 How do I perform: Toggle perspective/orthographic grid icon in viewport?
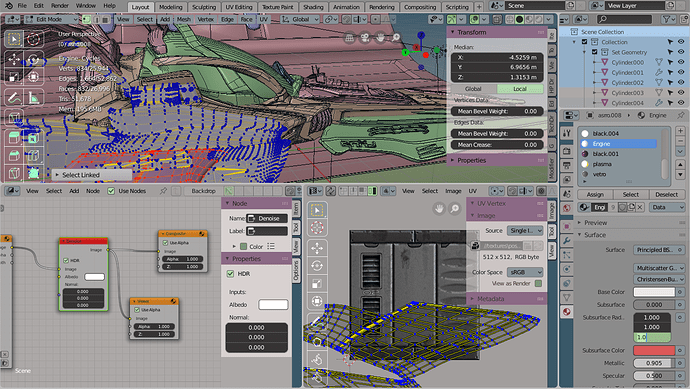[349, 38]
